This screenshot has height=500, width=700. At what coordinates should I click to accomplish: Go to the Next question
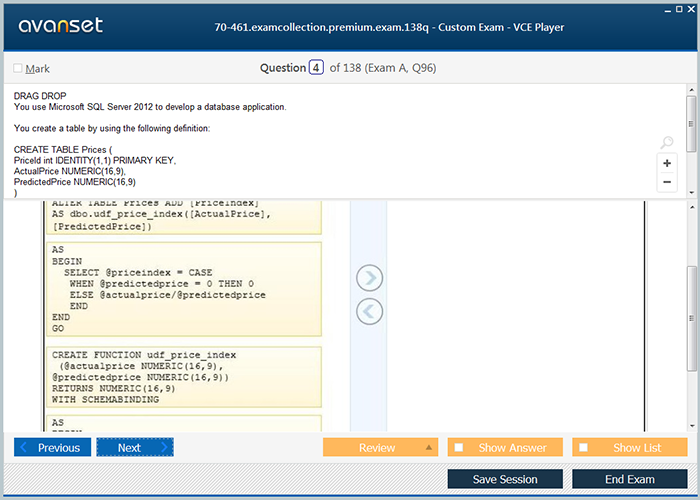point(135,447)
